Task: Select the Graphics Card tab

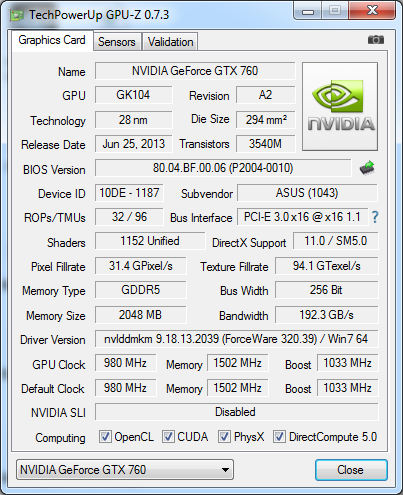Action: pyautogui.click(x=52, y=40)
